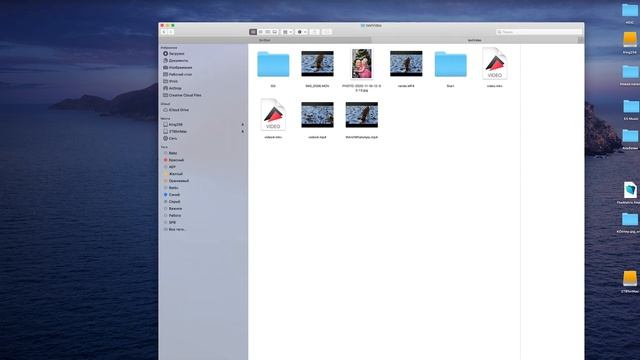
Task: Select the last mp4 thumbnail in second row
Action: (x=362, y=115)
